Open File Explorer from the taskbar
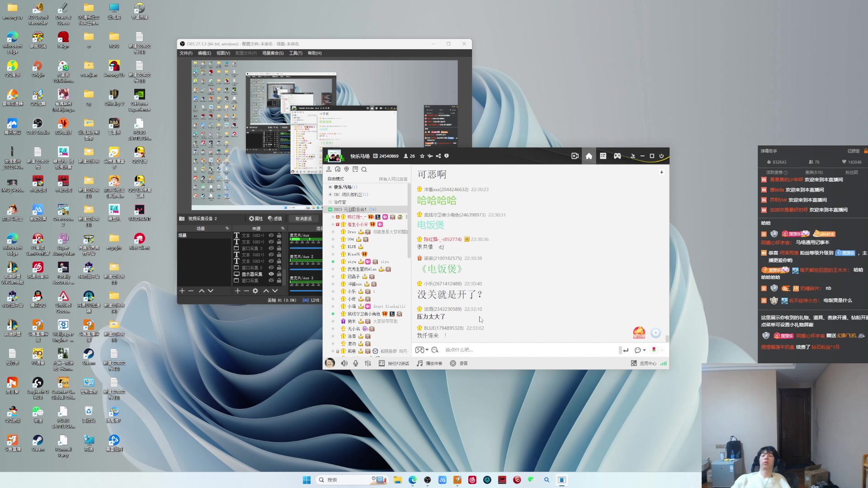Image resolution: width=868 pixels, height=488 pixels. point(397,480)
